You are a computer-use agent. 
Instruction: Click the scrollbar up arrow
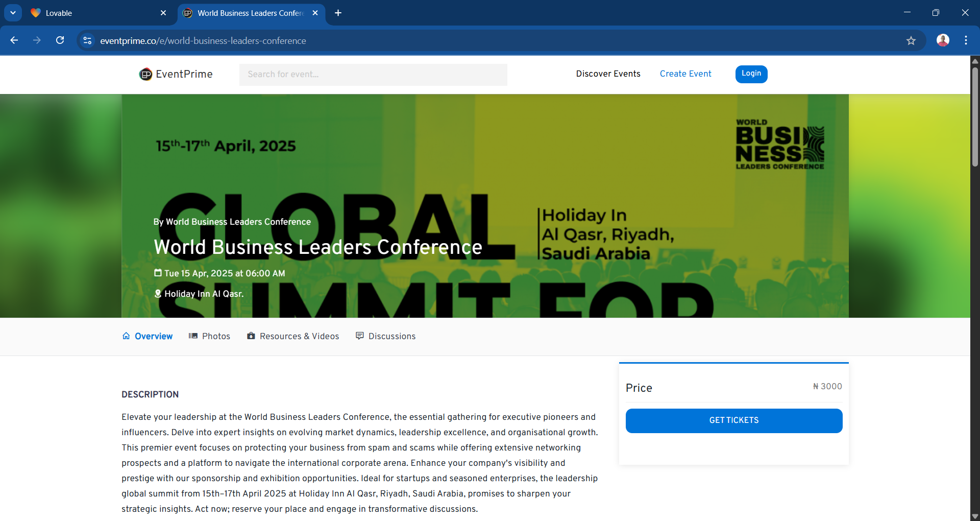(975, 61)
